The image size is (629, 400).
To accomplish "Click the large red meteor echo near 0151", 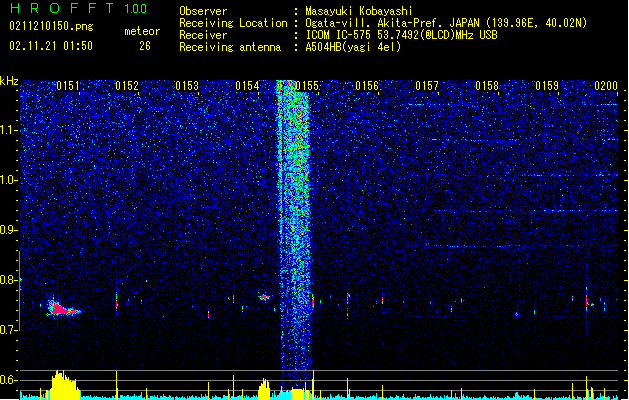I will point(62,309).
